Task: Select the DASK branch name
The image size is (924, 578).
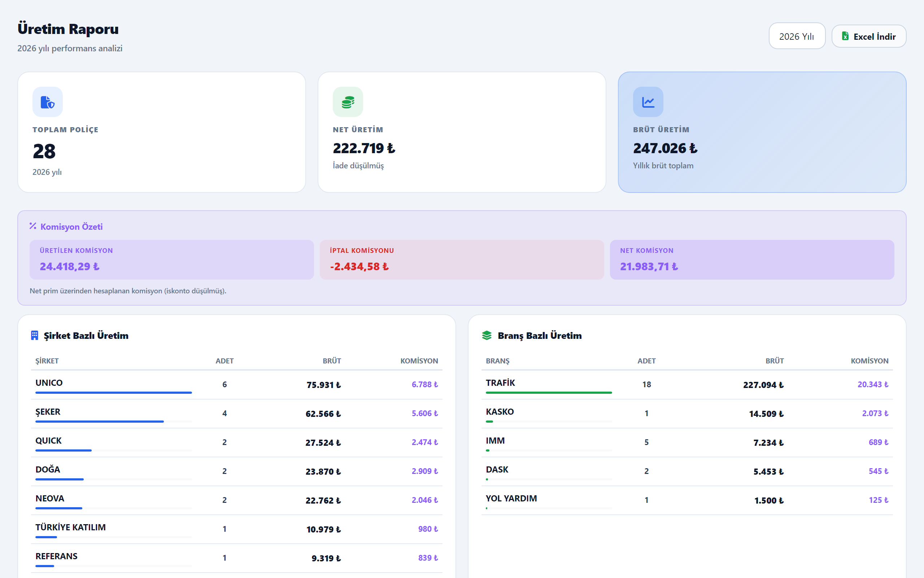Action: 497,469
